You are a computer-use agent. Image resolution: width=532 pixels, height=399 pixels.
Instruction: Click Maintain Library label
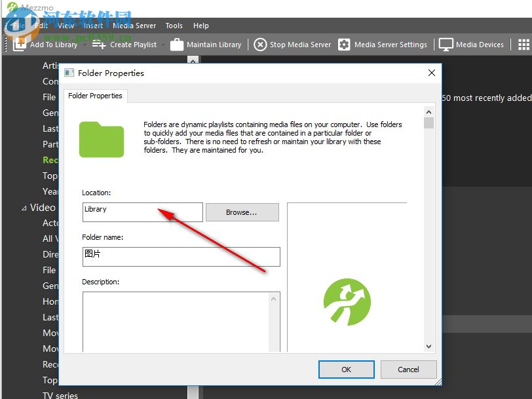click(214, 45)
